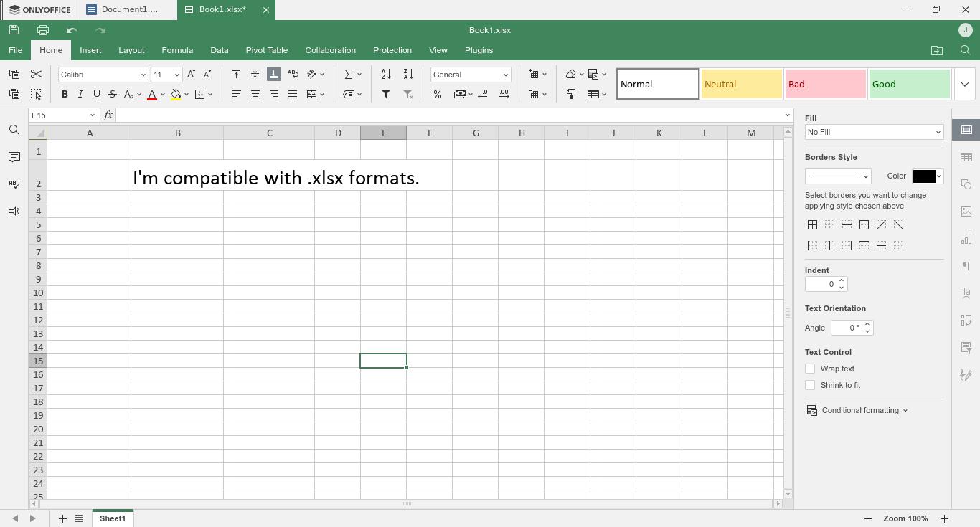Click the Print icon in title bar
The width and height of the screenshot is (980, 527).
tap(43, 30)
